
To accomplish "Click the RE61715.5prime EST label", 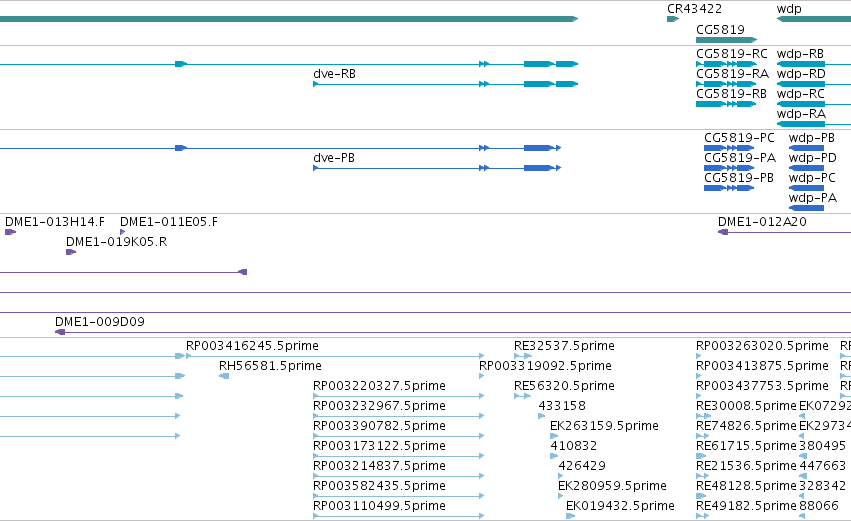I will coord(746,447).
